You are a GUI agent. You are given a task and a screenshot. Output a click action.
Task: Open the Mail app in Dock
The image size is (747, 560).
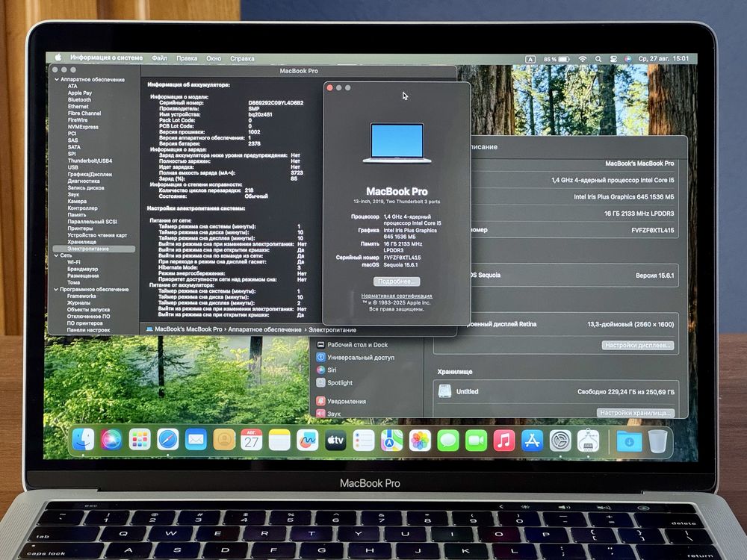196,440
